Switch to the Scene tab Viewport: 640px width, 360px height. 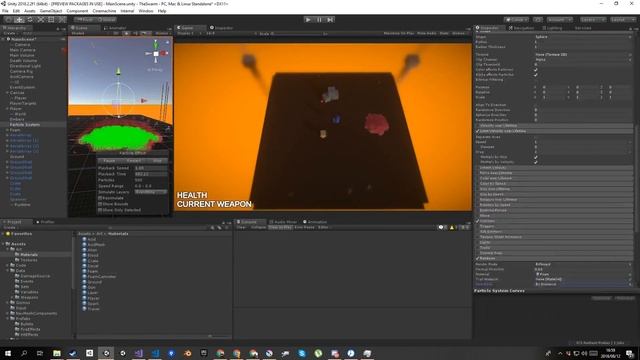(x=84, y=28)
